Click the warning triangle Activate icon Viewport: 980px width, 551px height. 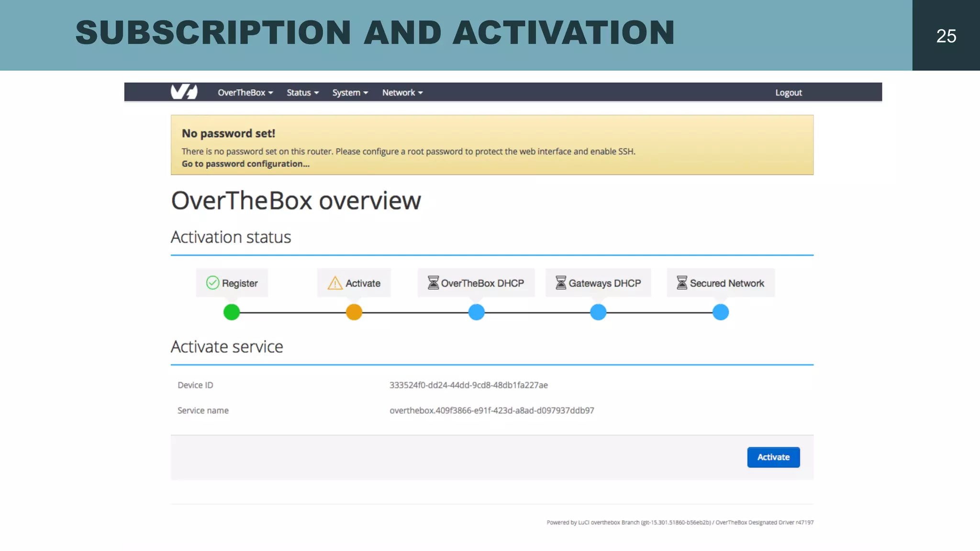335,283
